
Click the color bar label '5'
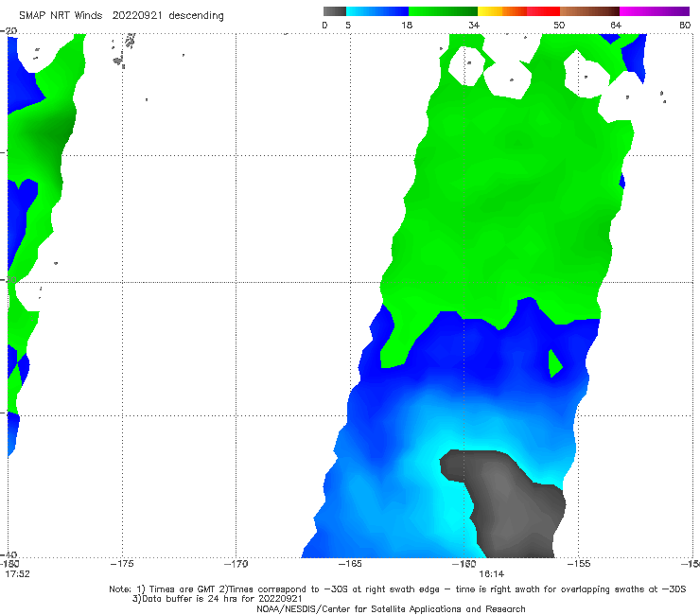click(348, 25)
